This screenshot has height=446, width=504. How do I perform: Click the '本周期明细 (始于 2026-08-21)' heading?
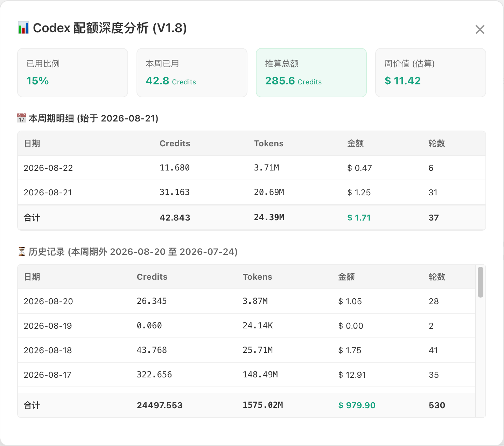(x=93, y=118)
